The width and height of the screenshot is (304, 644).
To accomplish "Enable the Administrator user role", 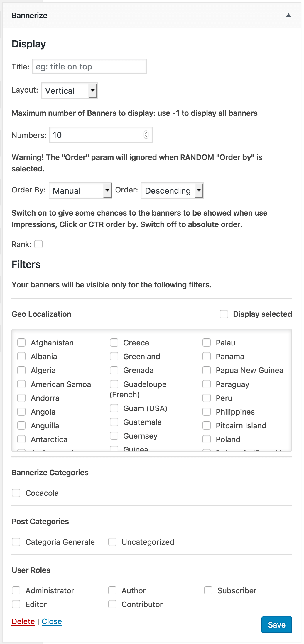I will pos(16,590).
